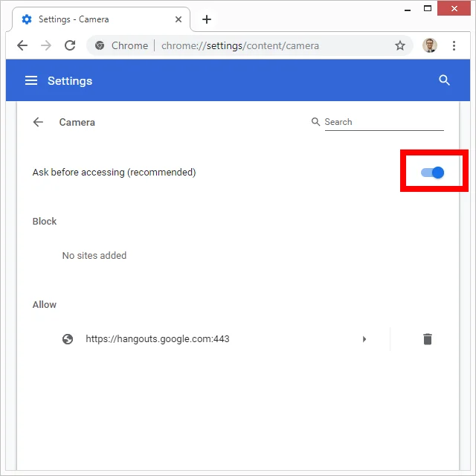Go back from Camera settings page
This screenshot has width=476, height=476.
coord(38,122)
